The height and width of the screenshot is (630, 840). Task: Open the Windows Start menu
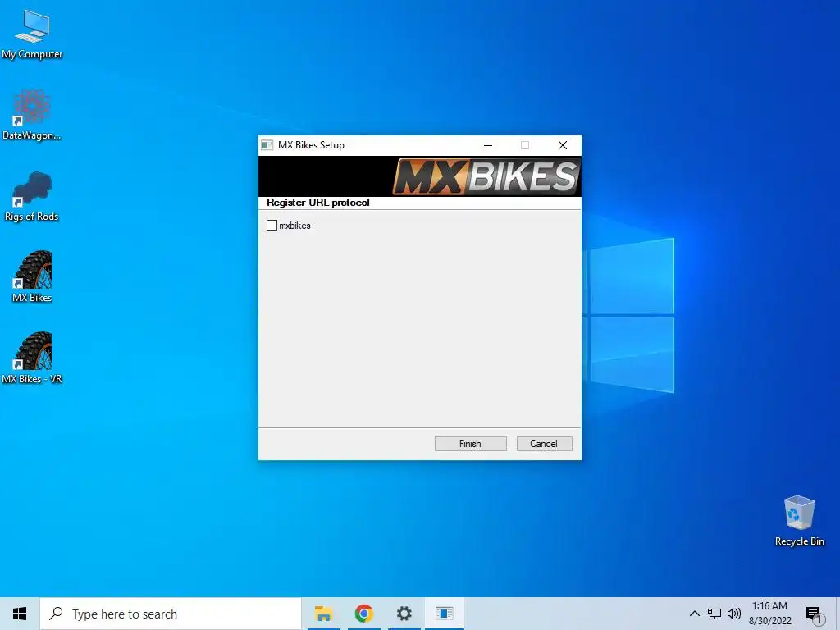click(20, 614)
